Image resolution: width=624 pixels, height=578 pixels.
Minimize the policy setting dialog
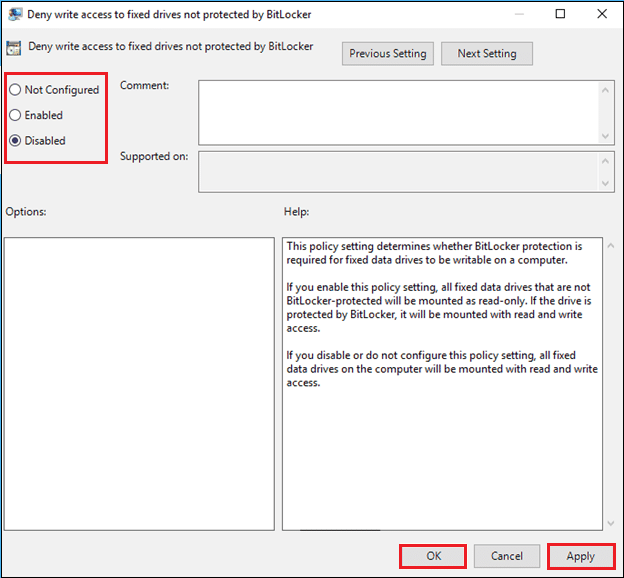(516, 14)
